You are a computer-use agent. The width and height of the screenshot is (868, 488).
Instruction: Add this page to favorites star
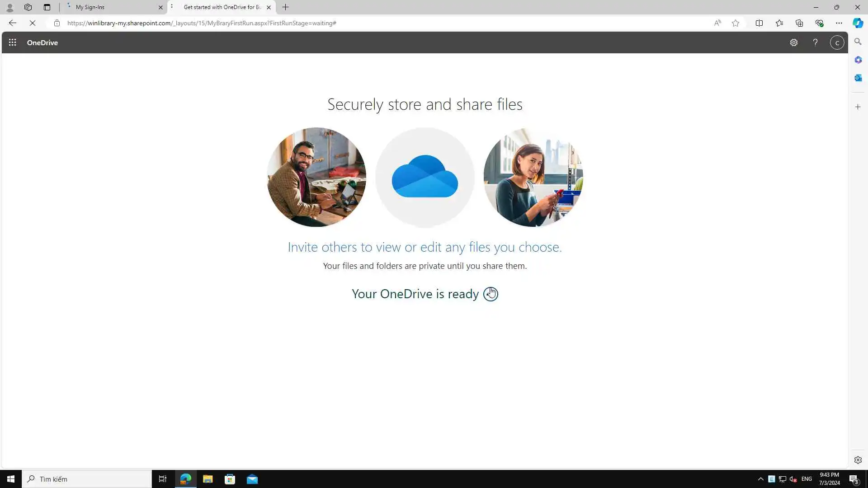pyautogui.click(x=736, y=23)
